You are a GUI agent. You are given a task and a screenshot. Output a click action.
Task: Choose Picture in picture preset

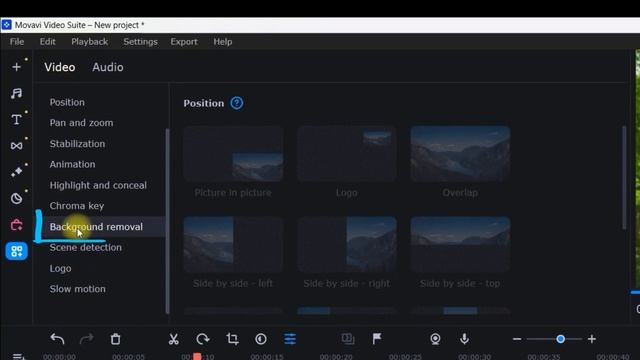pyautogui.click(x=233, y=154)
